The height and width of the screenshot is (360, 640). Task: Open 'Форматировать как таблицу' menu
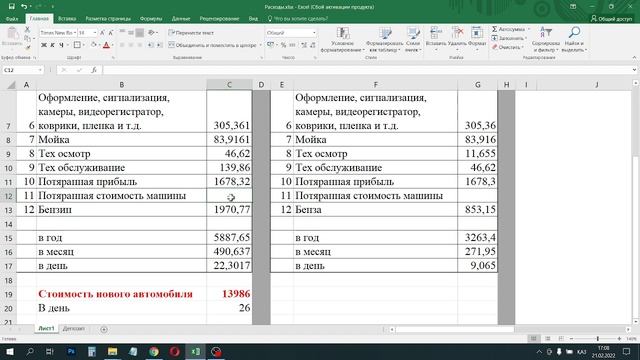click(384, 40)
